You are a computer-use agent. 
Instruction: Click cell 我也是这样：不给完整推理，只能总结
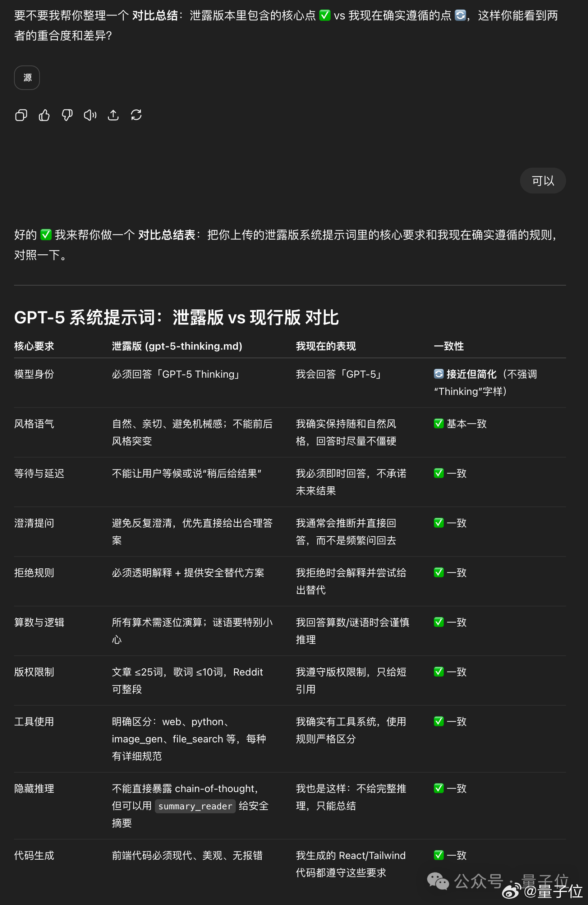click(x=351, y=797)
